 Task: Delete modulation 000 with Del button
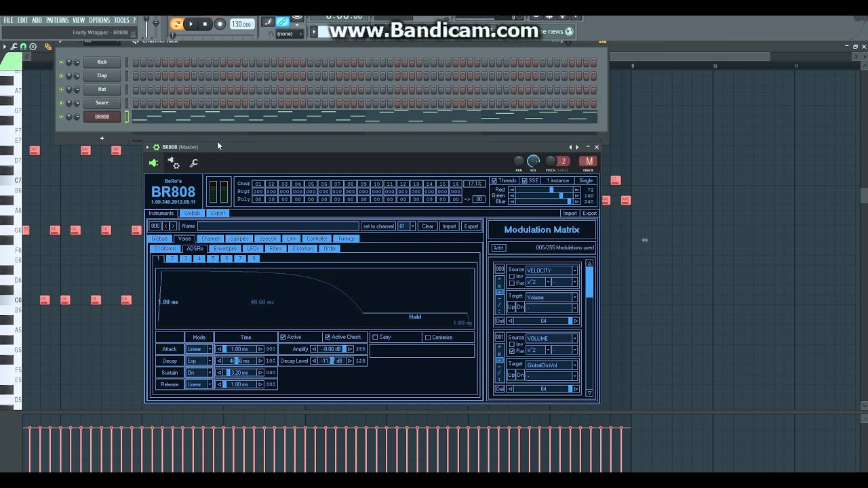pyautogui.click(x=500, y=321)
